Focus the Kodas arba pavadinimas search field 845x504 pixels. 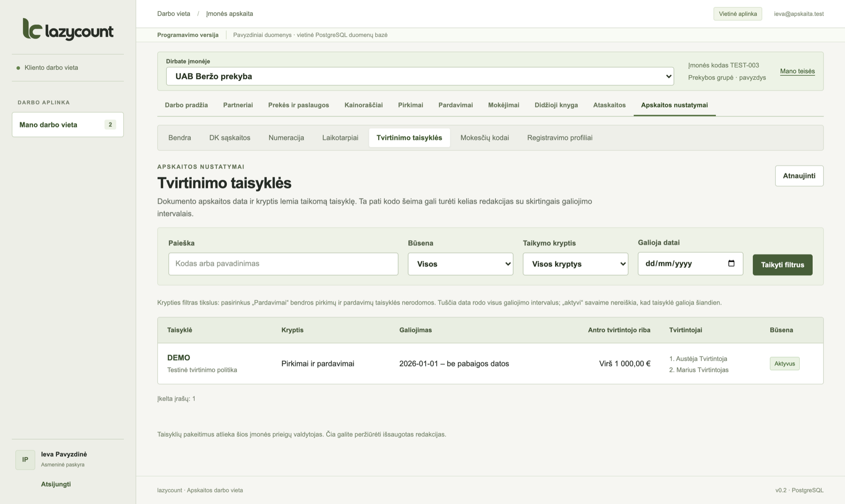[x=283, y=264]
